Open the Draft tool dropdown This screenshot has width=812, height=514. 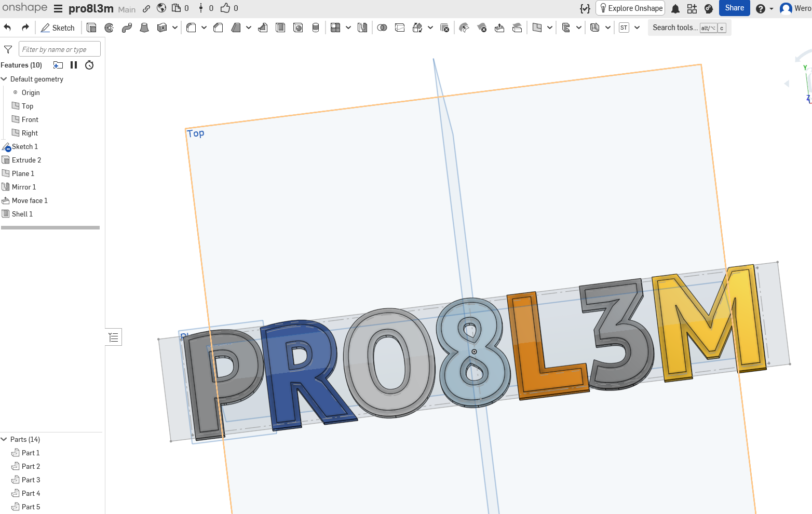pyautogui.click(x=249, y=28)
